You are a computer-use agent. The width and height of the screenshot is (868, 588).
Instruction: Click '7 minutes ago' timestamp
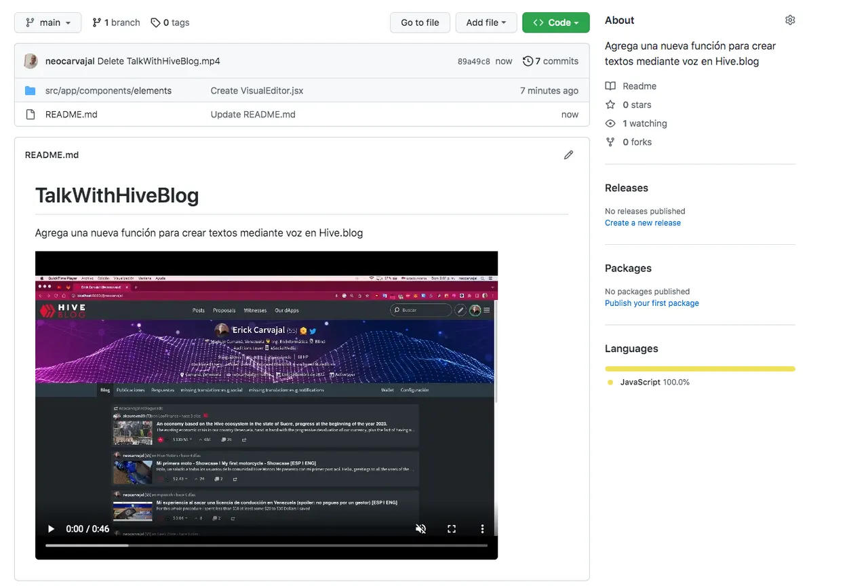[549, 91]
